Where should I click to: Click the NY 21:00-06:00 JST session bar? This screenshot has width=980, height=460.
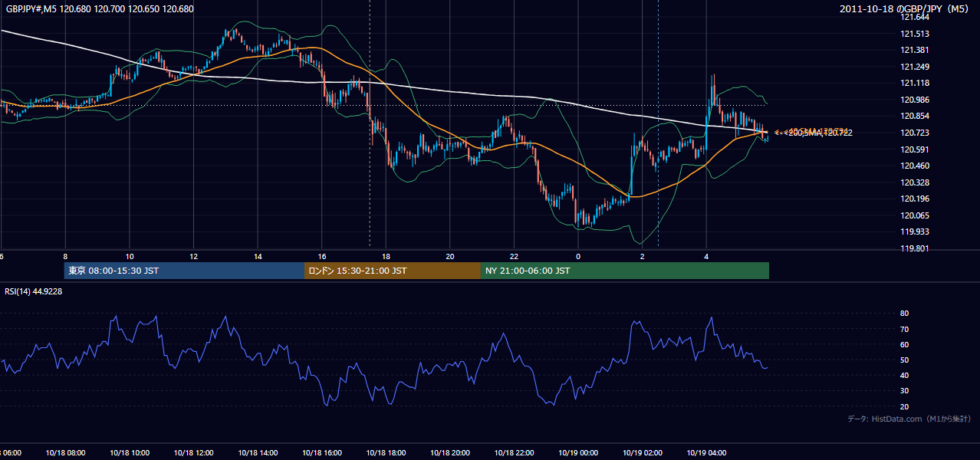point(625,271)
